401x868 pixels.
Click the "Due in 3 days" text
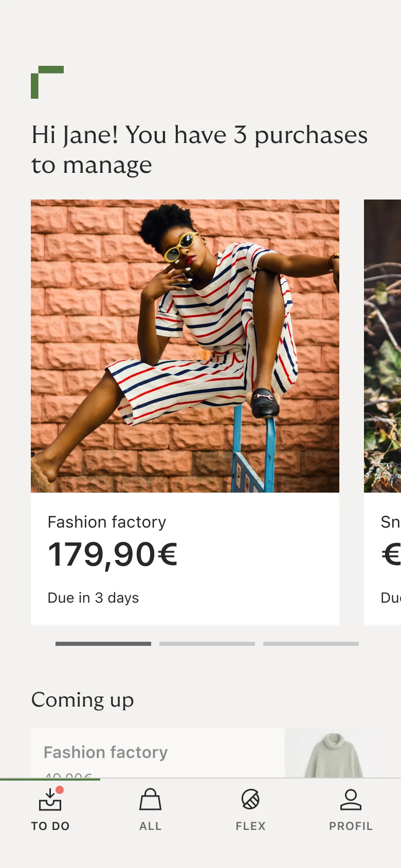click(93, 598)
